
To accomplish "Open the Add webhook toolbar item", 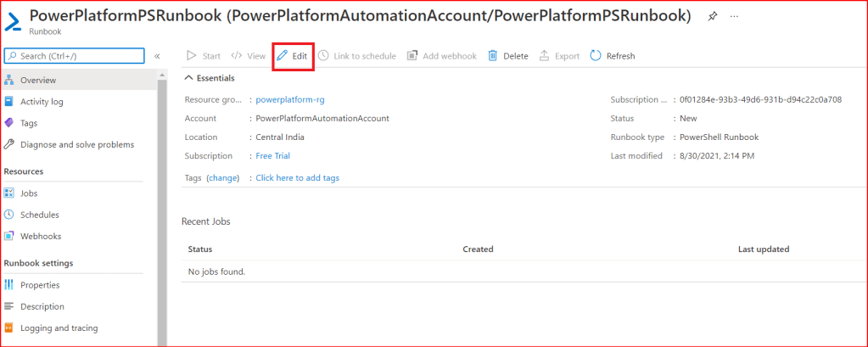I will click(441, 56).
